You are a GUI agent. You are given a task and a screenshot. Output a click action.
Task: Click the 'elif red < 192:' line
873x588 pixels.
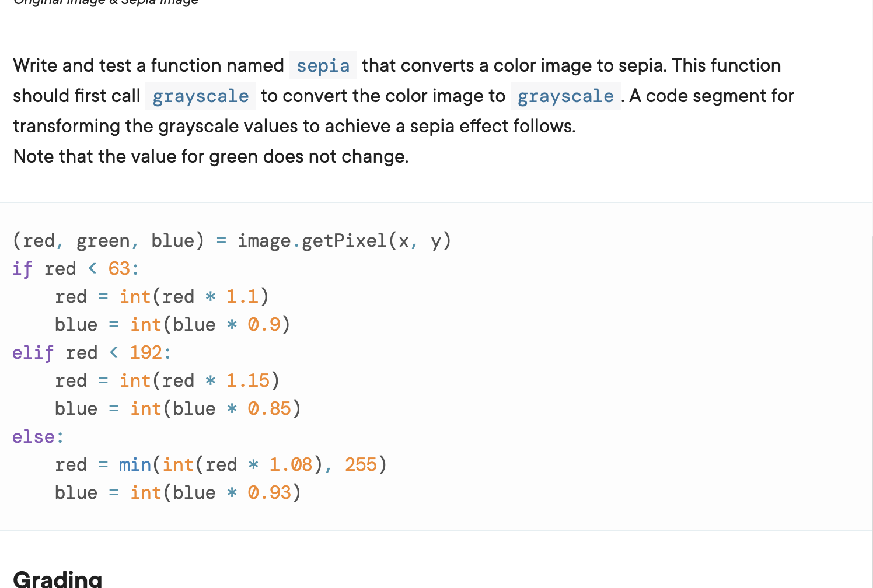pyautogui.click(x=92, y=352)
